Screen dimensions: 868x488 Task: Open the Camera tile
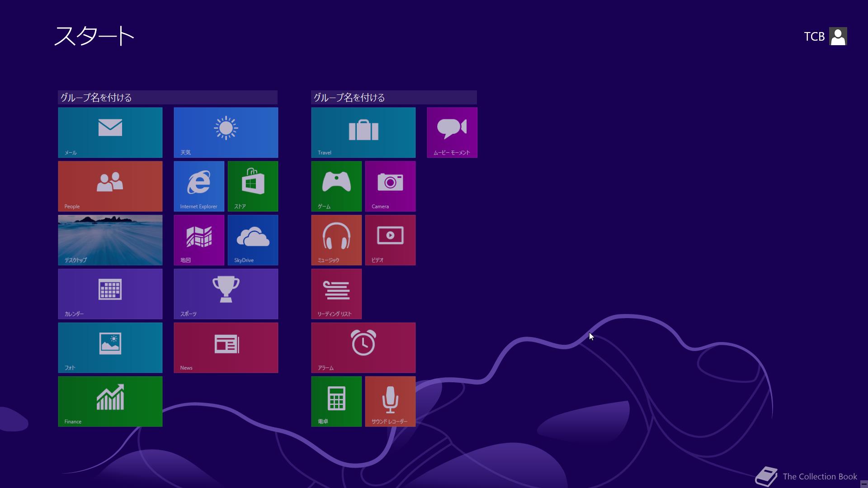[390, 186]
